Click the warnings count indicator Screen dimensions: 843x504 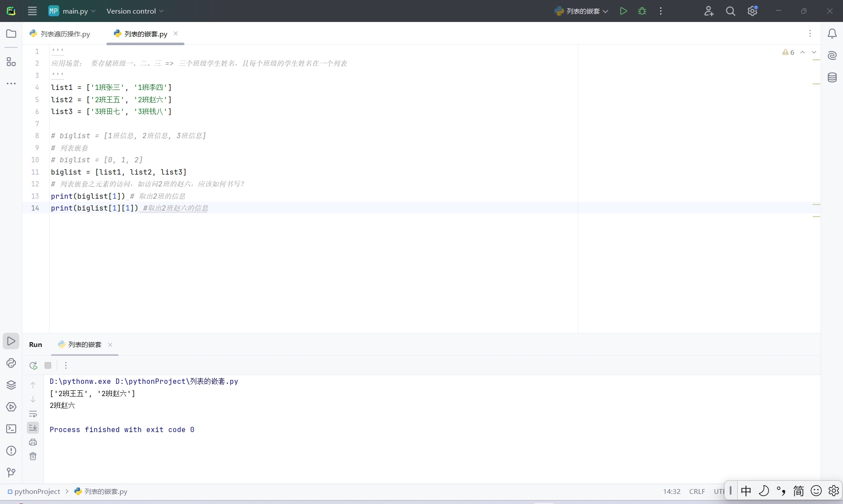(788, 52)
